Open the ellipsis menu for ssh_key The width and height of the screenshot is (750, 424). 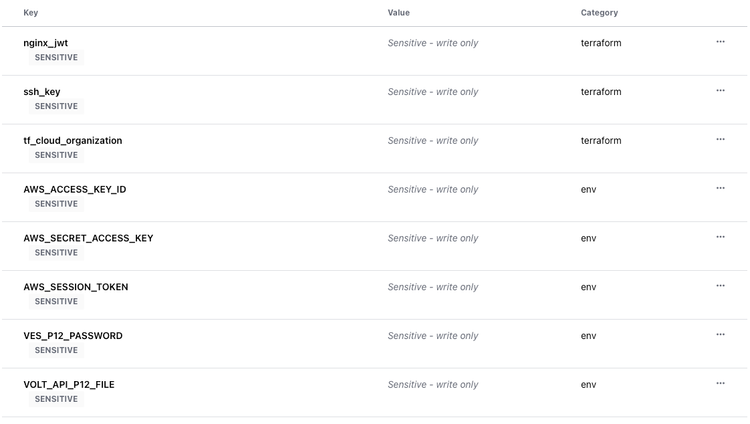(720, 91)
